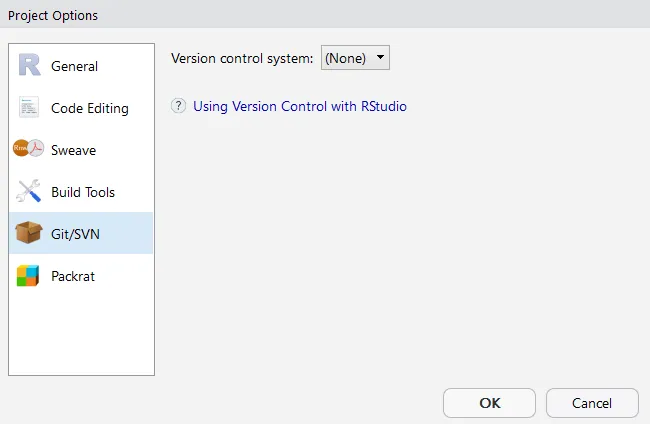
Task: Click the Code Editing document icon
Action: pos(29,108)
